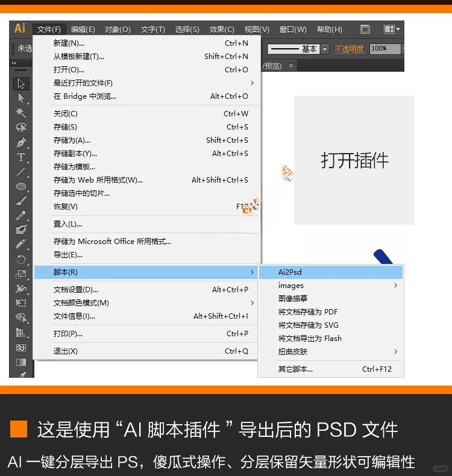Choose 打开(O)... menu item
This screenshot has height=476, width=452.
click(x=147, y=70)
